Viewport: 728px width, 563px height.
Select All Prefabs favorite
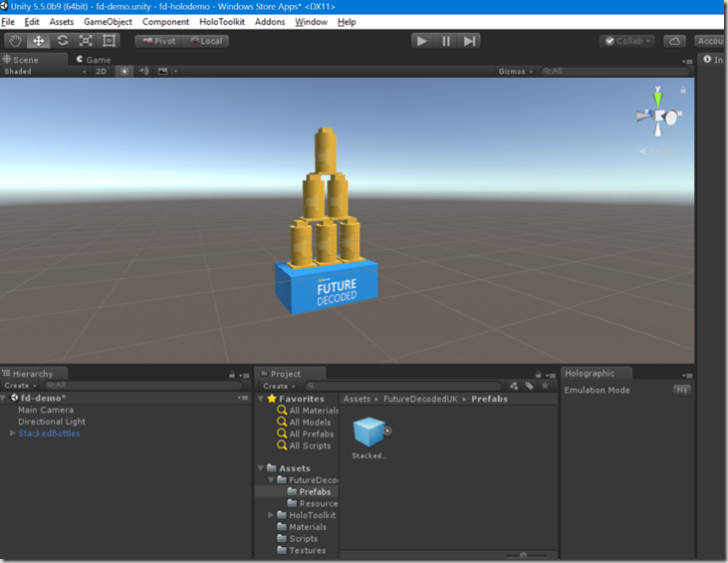click(x=306, y=433)
